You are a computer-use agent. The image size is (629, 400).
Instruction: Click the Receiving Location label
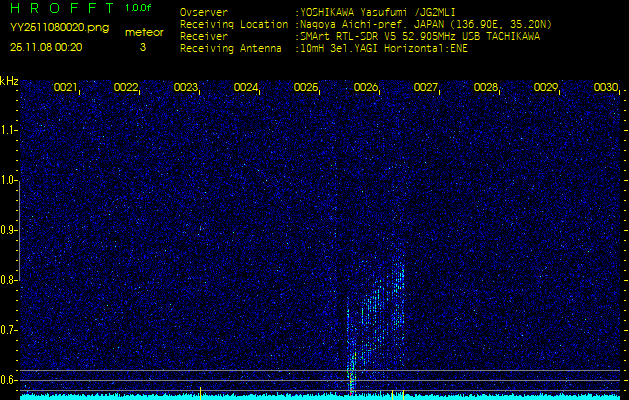(x=234, y=24)
